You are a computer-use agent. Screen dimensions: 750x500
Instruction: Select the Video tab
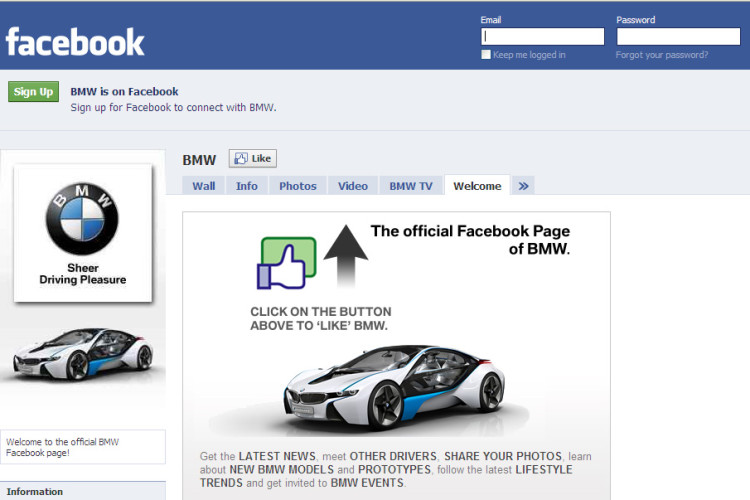(353, 186)
